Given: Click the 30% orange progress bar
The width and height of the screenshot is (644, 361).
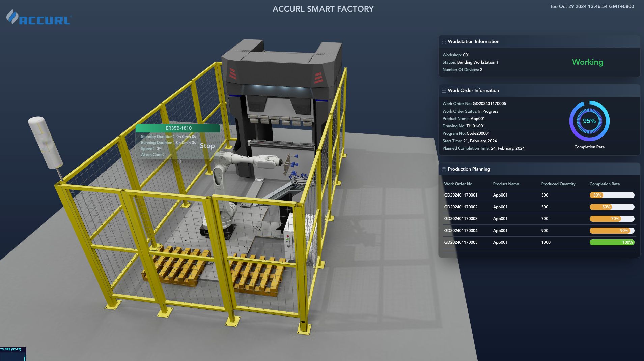Looking at the screenshot, I should coord(612,195).
